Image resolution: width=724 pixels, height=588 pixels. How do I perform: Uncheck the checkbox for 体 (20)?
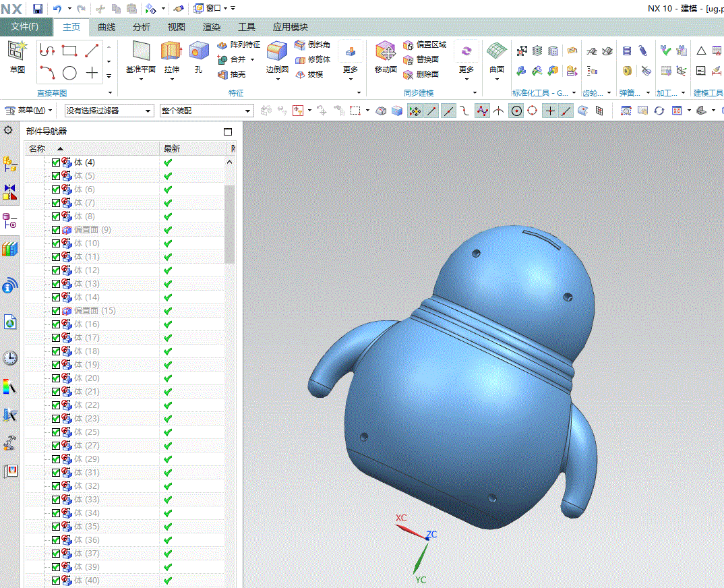coord(56,378)
